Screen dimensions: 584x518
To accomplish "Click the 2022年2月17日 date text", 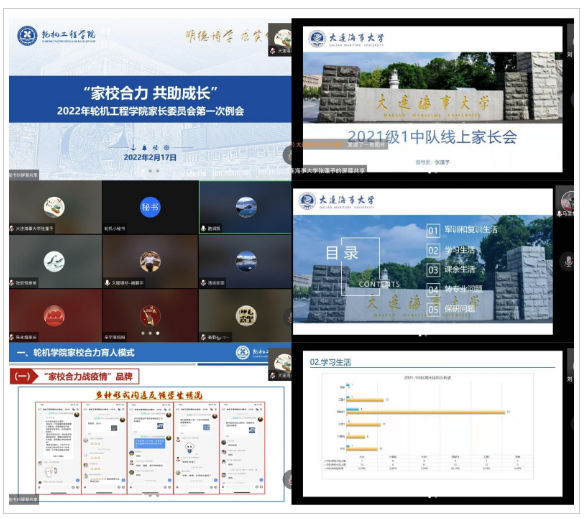I will (x=150, y=158).
